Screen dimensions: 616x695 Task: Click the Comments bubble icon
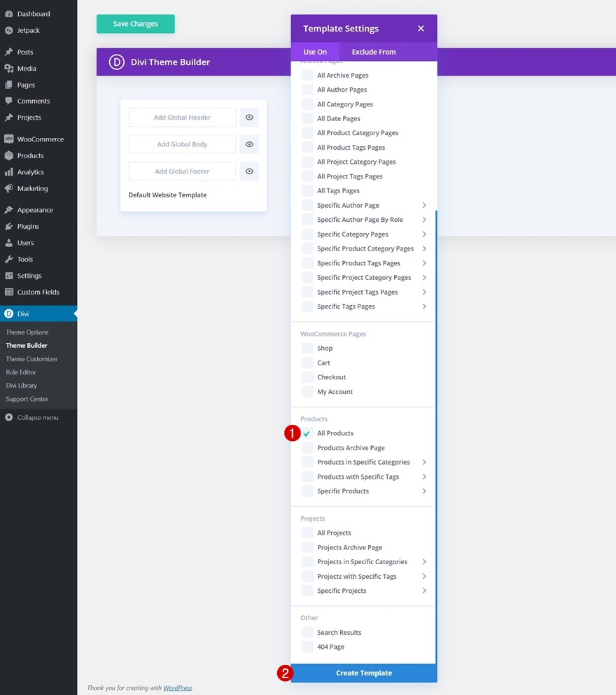(x=9, y=101)
